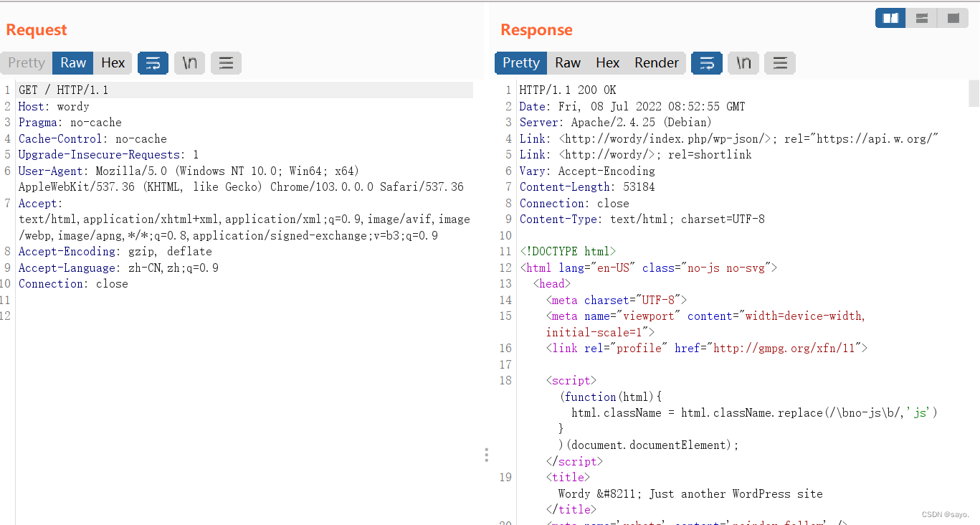Viewport: 980px width, 525px height.
Task: Switch to side-by-side layout view
Action: [890, 18]
